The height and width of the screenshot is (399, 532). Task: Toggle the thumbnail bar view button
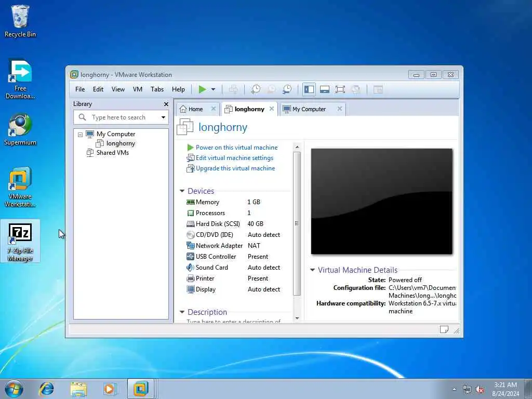(325, 89)
